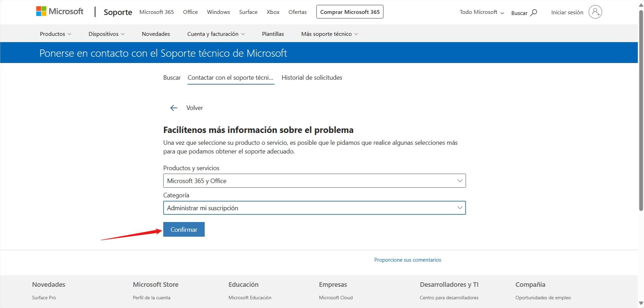This screenshot has width=644, height=308.
Task: Open Microsoft Cloud footer link
Action: (x=336, y=298)
